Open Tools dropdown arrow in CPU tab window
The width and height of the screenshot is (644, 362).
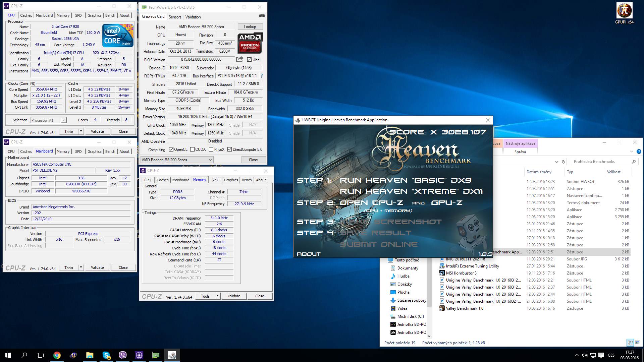click(81, 131)
